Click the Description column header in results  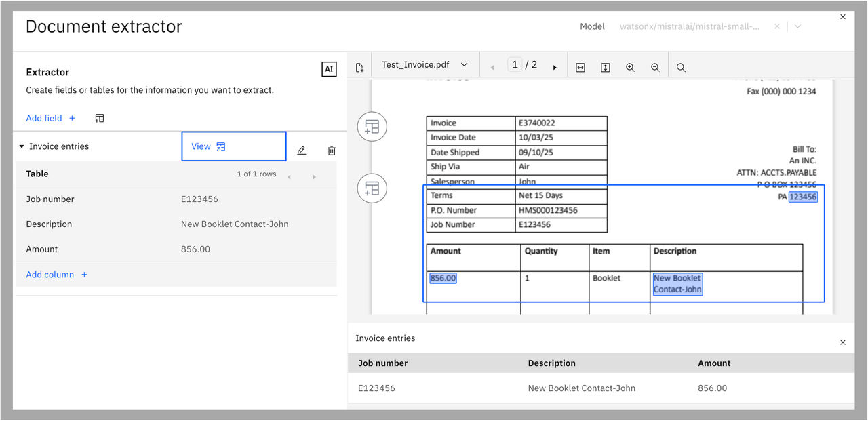click(x=551, y=363)
